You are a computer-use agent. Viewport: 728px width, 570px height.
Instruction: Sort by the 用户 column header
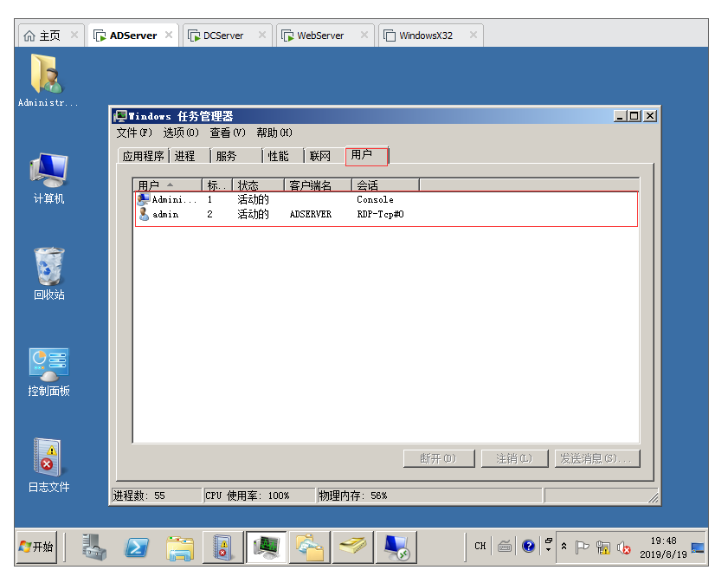(166, 185)
